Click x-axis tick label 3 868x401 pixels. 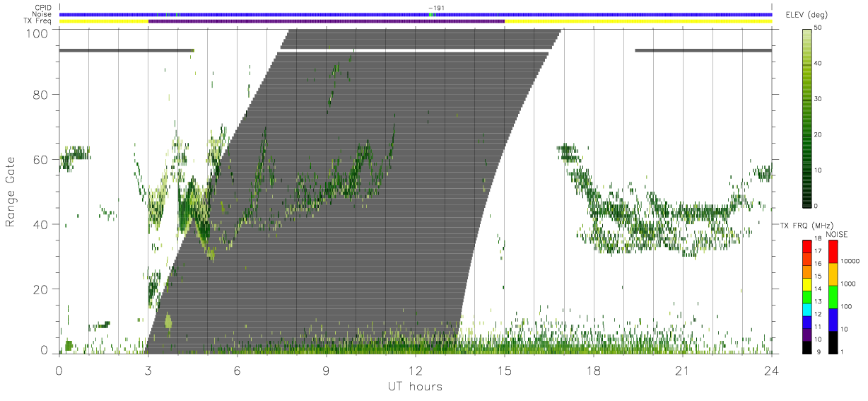pyautogui.click(x=148, y=371)
